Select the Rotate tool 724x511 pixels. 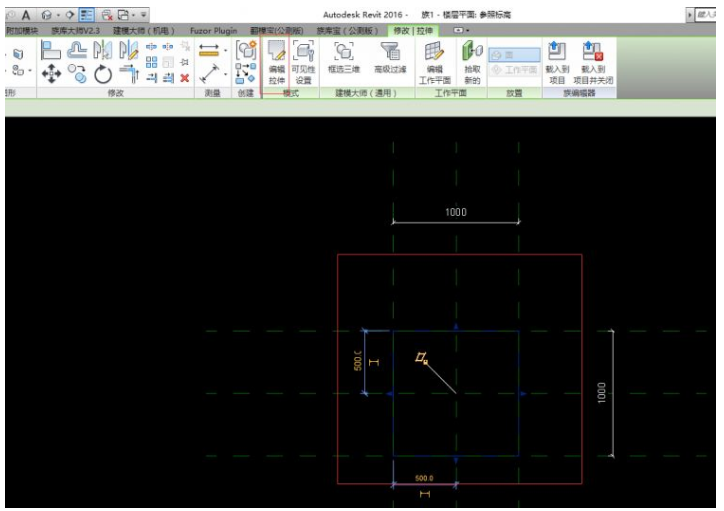pyautogui.click(x=101, y=75)
